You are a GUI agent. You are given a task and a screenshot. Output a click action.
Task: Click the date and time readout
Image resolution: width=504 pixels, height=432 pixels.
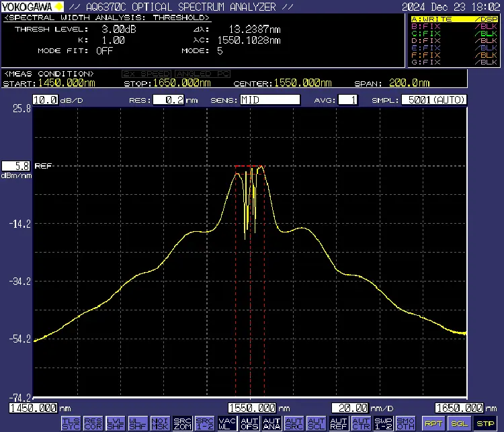point(451,7)
